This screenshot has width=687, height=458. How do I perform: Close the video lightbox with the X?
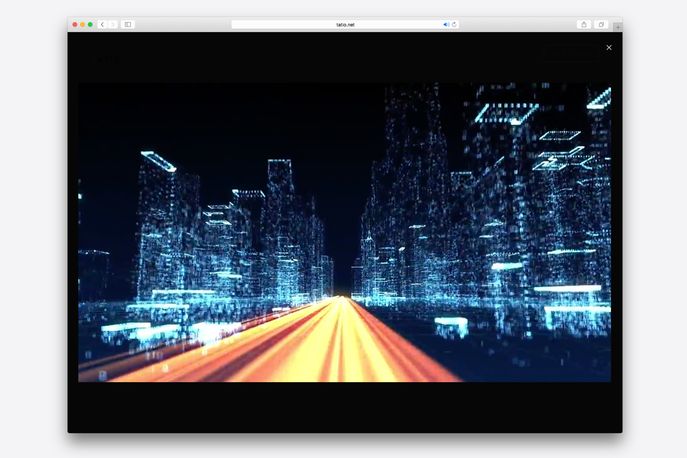coord(608,47)
